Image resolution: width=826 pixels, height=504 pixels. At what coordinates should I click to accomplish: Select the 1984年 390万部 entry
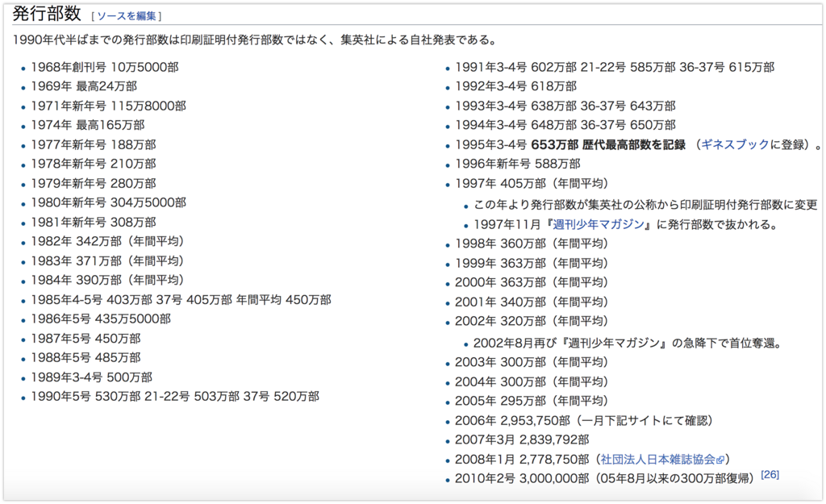click(x=107, y=280)
